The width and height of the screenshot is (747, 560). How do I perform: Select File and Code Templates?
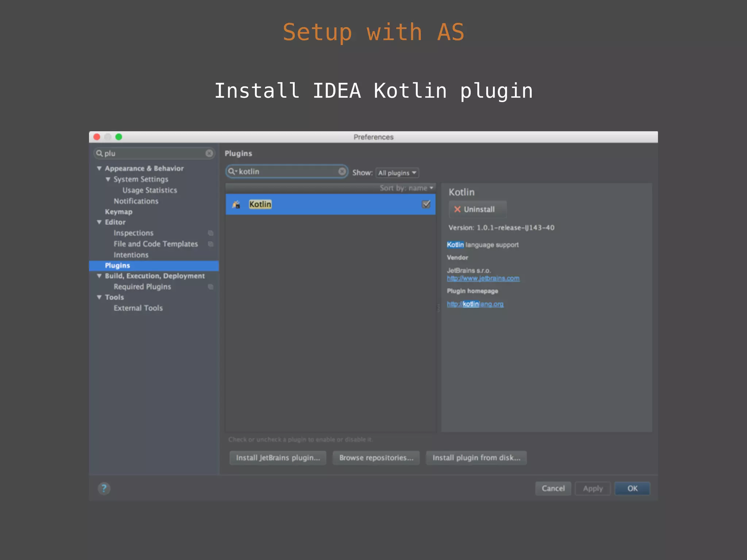(156, 244)
